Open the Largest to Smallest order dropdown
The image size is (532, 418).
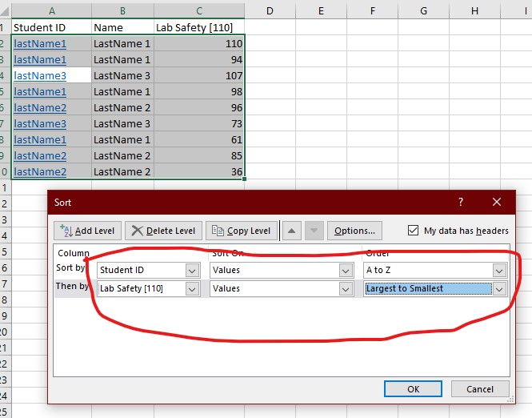click(500, 289)
